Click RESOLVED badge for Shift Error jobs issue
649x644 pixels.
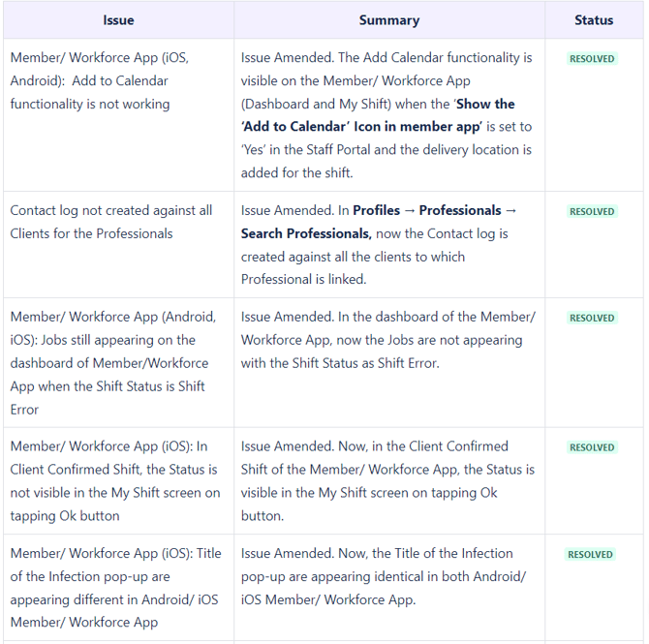[x=592, y=319]
